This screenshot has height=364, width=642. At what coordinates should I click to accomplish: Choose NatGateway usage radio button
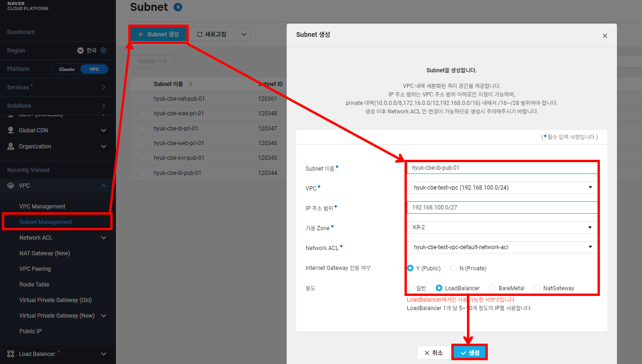[x=537, y=288]
